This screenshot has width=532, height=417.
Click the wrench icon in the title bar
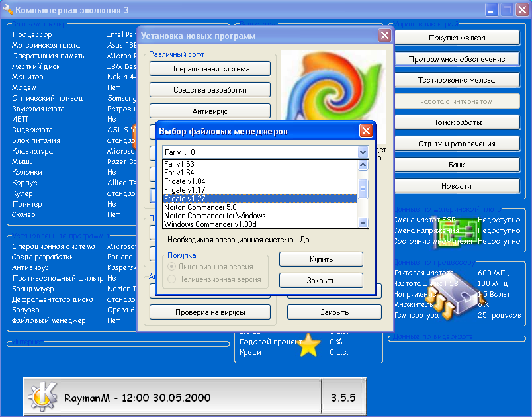7,9
